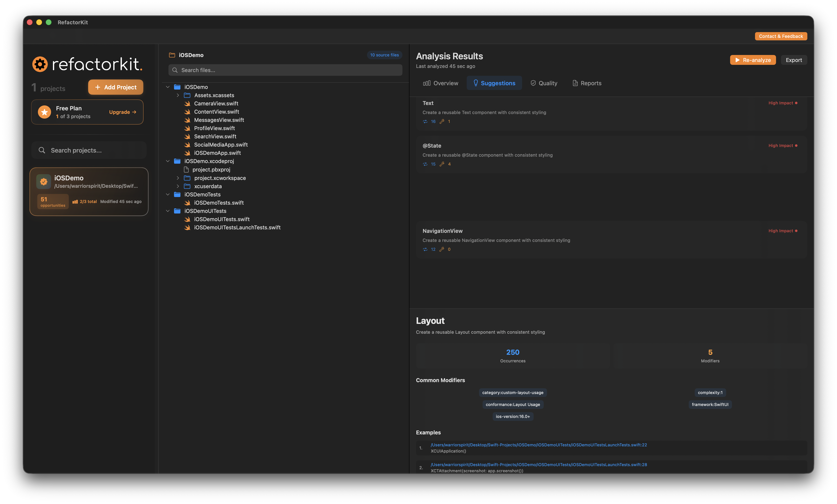
Task: Click the wrench icon in the NavigationView suggestion
Action: click(442, 249)
